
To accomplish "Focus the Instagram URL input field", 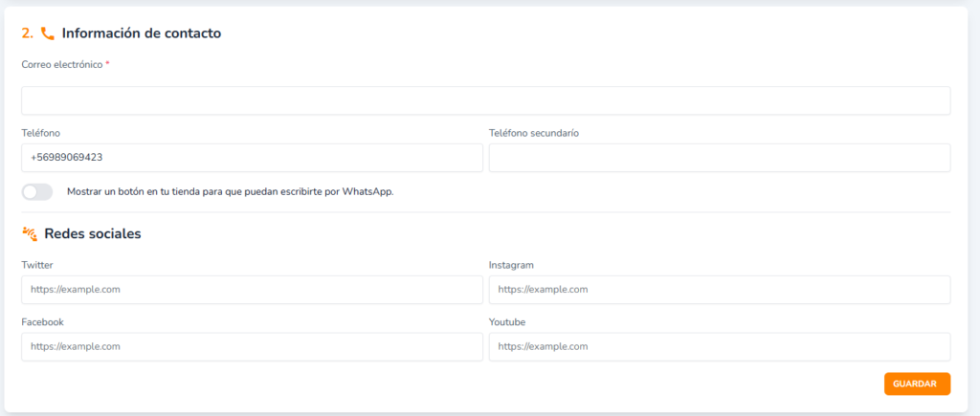I will [x=719, y=290].
